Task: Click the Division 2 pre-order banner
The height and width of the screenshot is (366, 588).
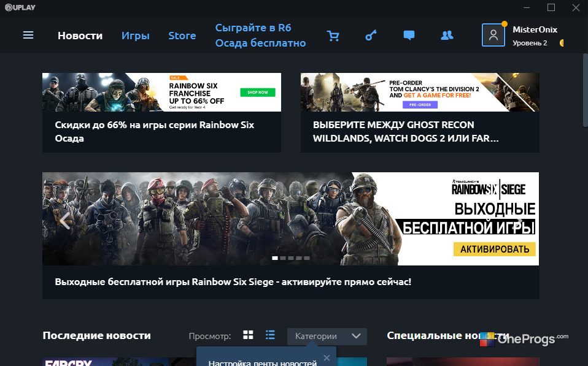Action: (x=420, y=92)
